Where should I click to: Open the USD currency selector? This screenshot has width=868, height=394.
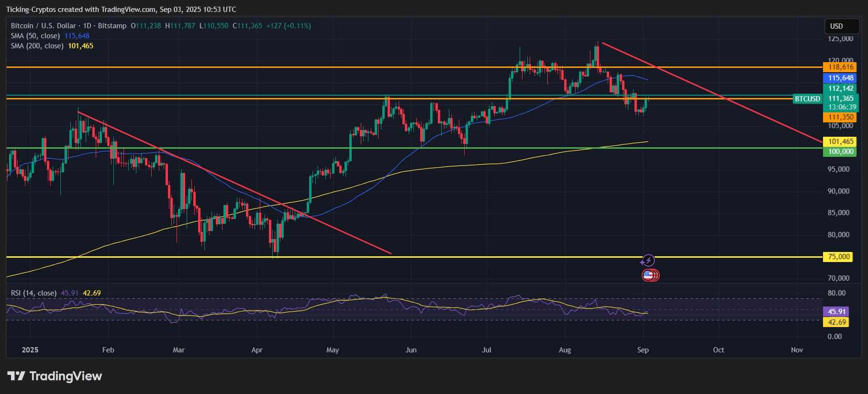[842, 26]
